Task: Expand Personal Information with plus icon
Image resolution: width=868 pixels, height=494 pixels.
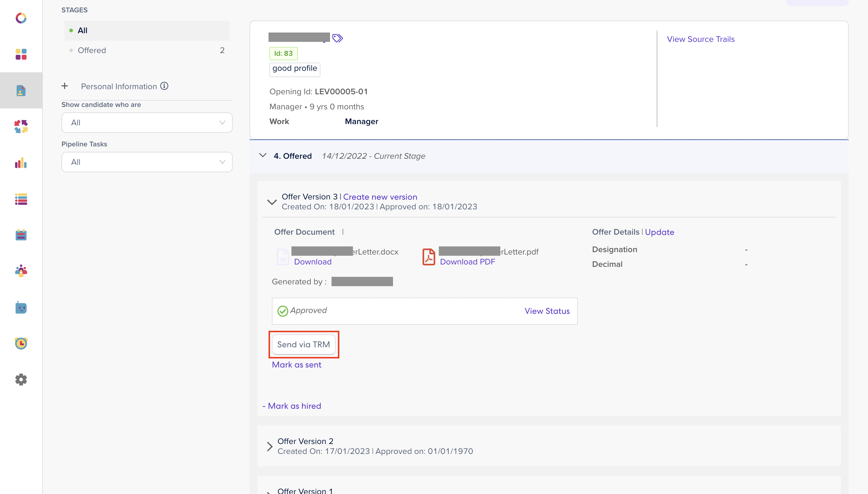Action: pyautogui.click(x=65, y=86)
